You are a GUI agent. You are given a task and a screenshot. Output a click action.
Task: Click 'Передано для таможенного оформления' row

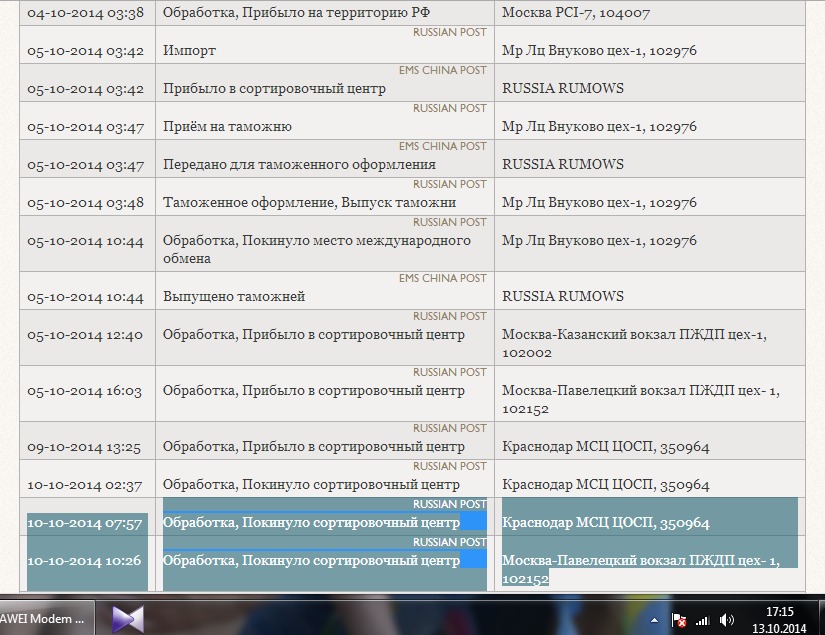coord(299,164)
